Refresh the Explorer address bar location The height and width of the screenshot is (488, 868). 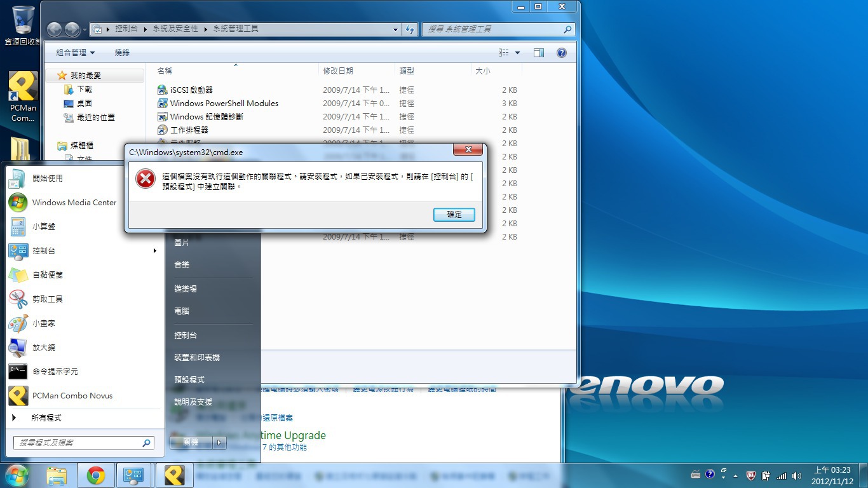410,29
